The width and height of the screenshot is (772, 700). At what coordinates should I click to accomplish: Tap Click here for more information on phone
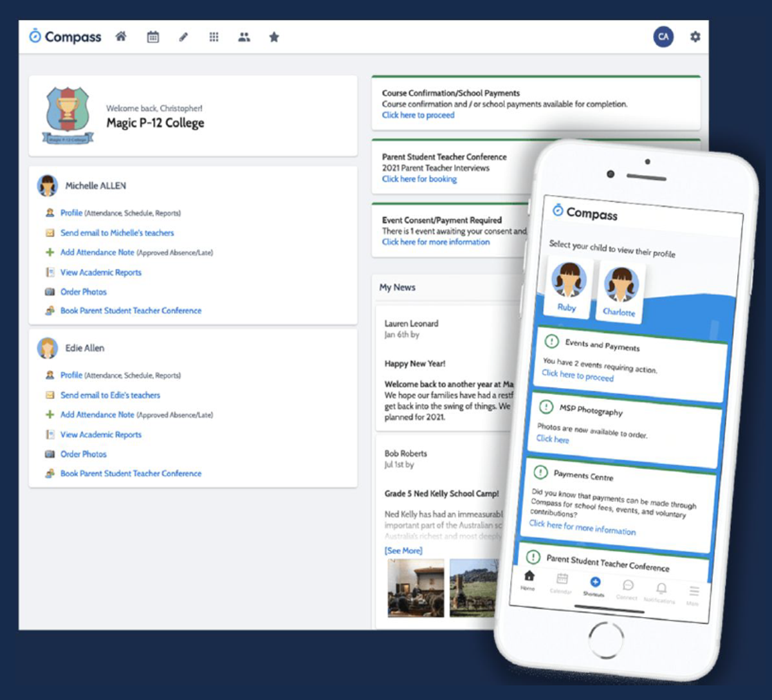coord(582,527)
